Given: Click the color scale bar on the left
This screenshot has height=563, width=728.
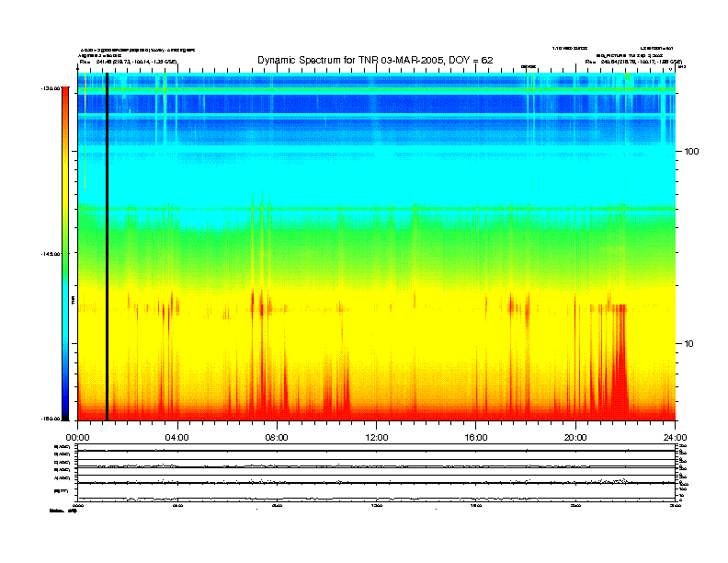Looking at the screenshot, I should tap(65, 253).
